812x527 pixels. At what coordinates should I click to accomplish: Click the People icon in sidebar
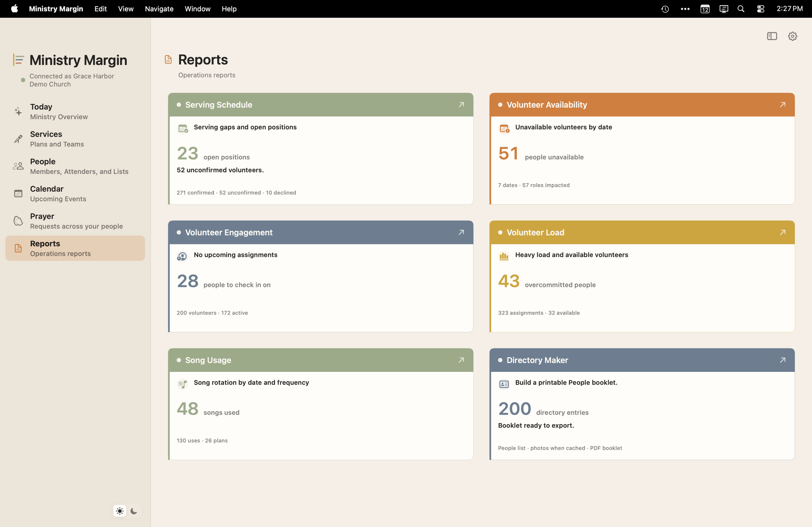click(x=18, y=166)
